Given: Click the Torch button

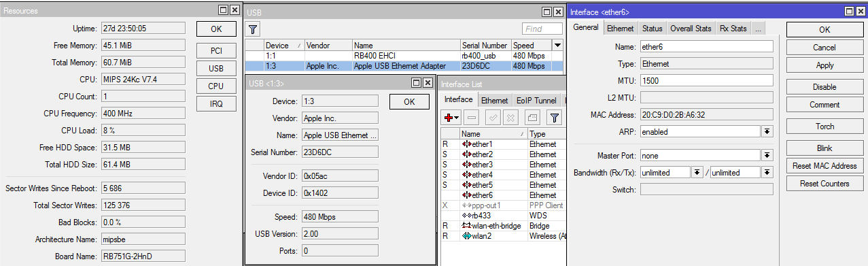Looking at the screenshot, I should (x=824, y=127).
